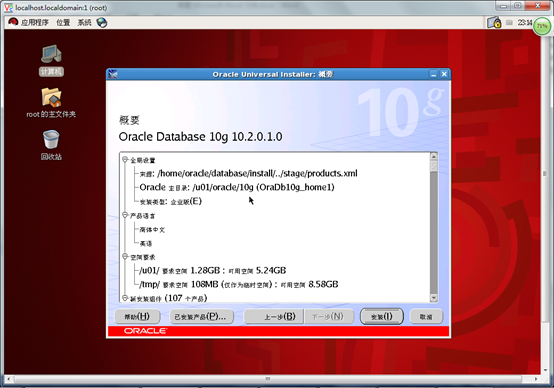The width and height of the screenshot is (554, 388).
Task: Click small tray icon beside the clock
Action: (509, 23)
